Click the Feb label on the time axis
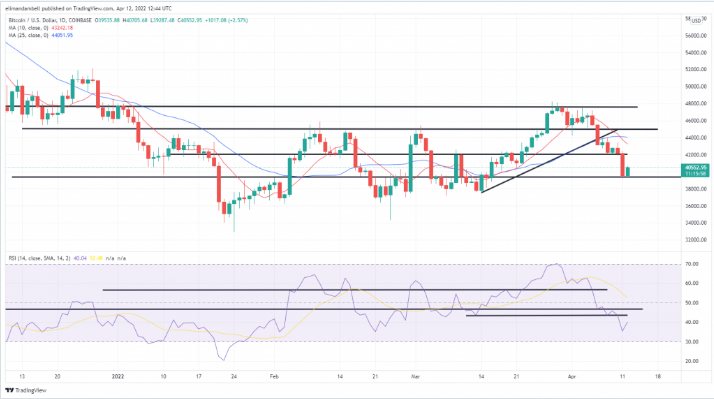This screenshot has width=714, height=399. point(274,377)
